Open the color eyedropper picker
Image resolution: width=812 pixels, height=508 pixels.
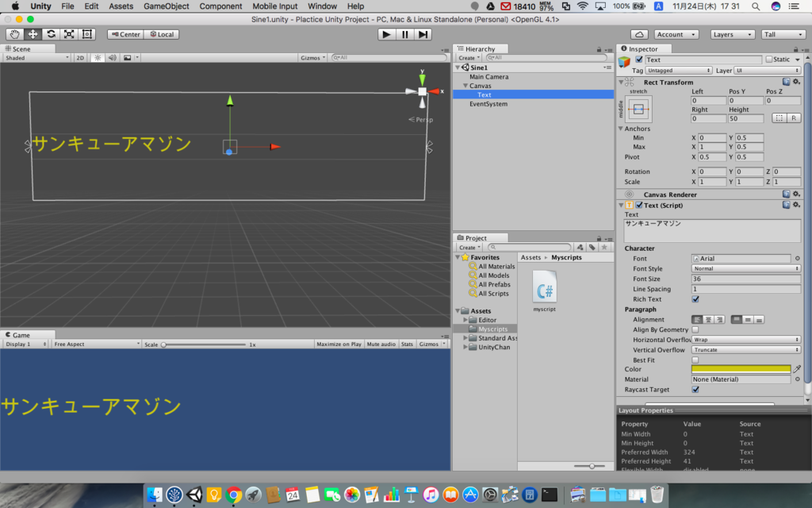797,369
